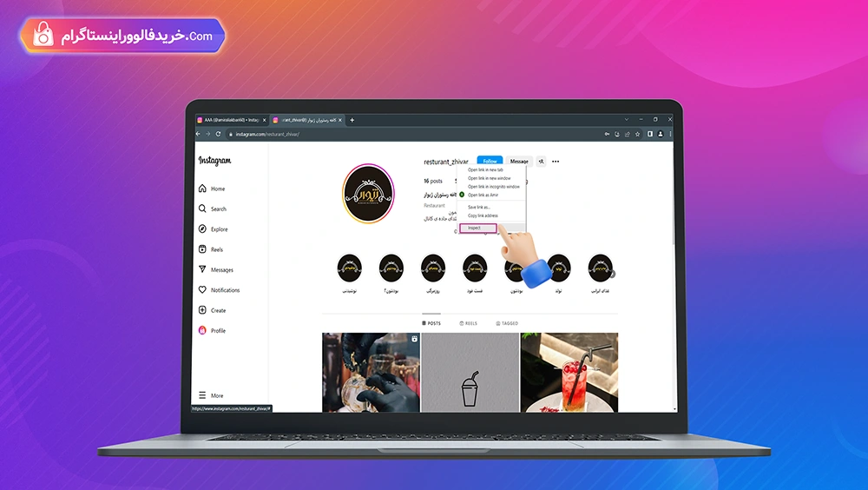Click the share page icon in address bar

tap(628, 134)
